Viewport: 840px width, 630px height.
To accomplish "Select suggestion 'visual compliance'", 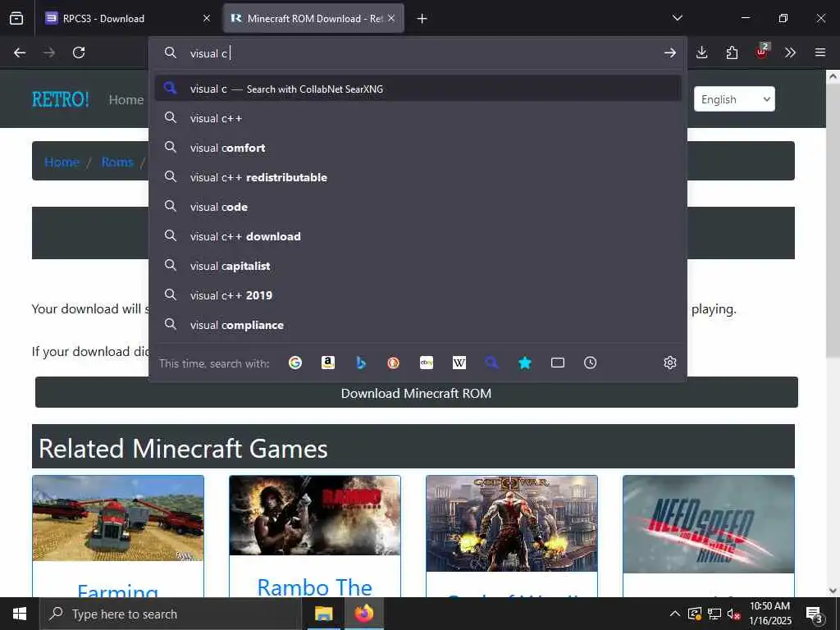I will coord(418,325).
